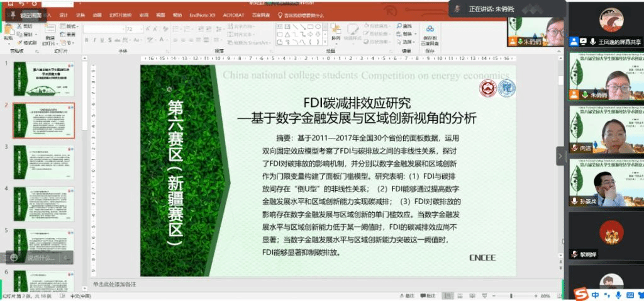644x301 pixels.
Task: Click the pin lock screen (锁定画面) icon
Action: click(x=13, y=14)
